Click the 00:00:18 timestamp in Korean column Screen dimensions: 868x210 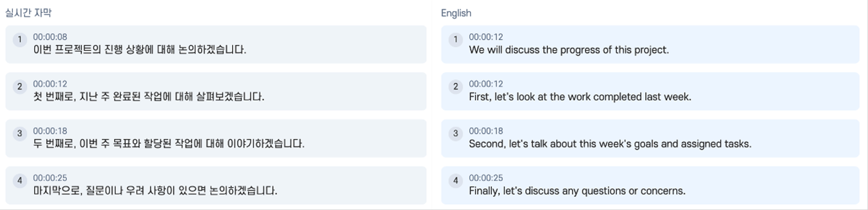pos(50,131)
